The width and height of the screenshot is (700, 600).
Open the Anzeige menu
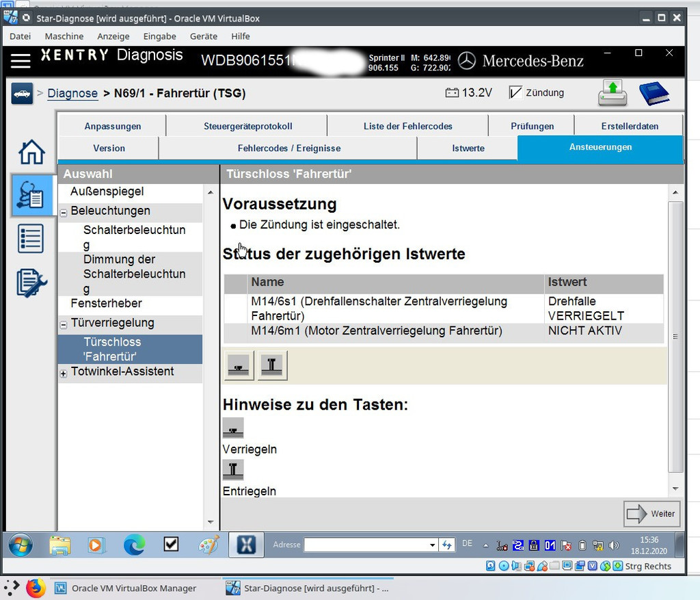coord(113,36)
